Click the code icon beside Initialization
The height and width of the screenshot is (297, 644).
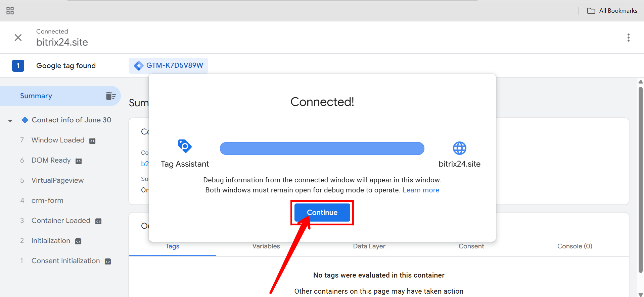click(x=78, y=241)
